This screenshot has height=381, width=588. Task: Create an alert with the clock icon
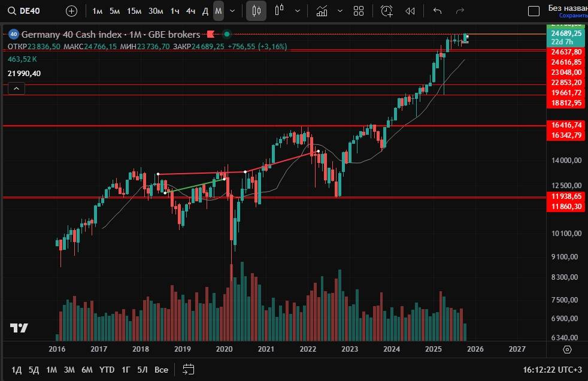click(x=387, y=11)
